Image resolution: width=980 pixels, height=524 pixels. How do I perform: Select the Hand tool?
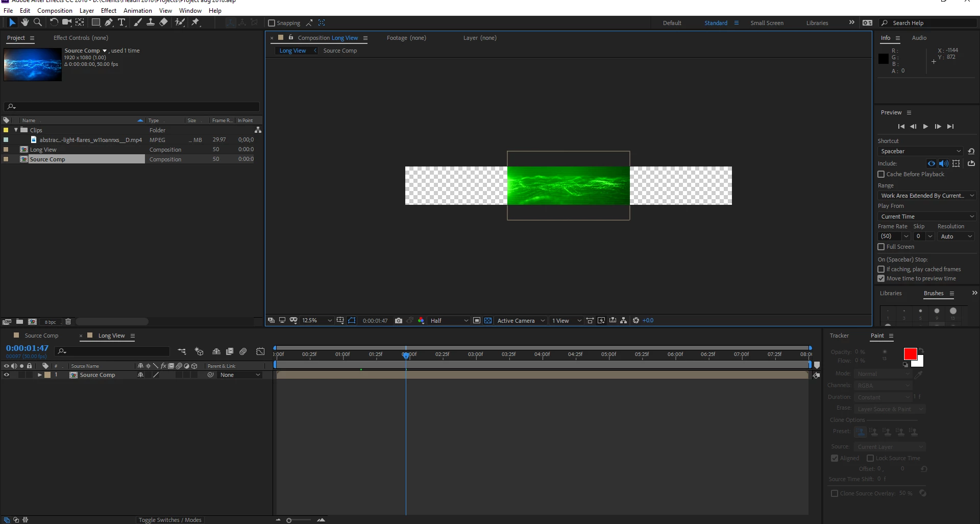(25, 22)
